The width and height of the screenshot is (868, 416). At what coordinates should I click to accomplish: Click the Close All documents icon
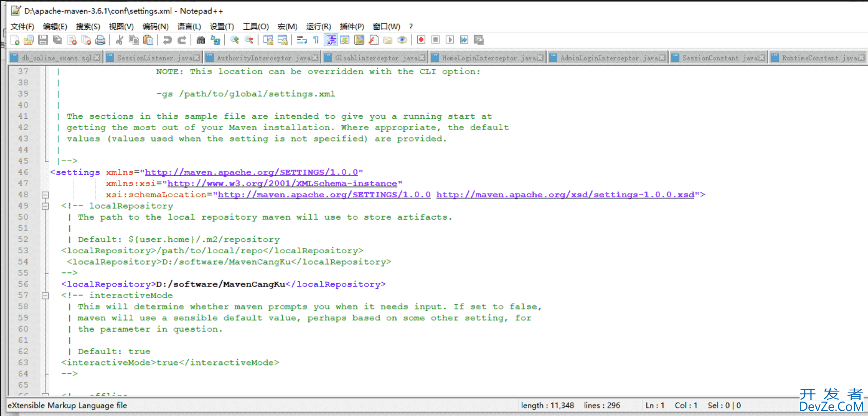click(86, 40)
